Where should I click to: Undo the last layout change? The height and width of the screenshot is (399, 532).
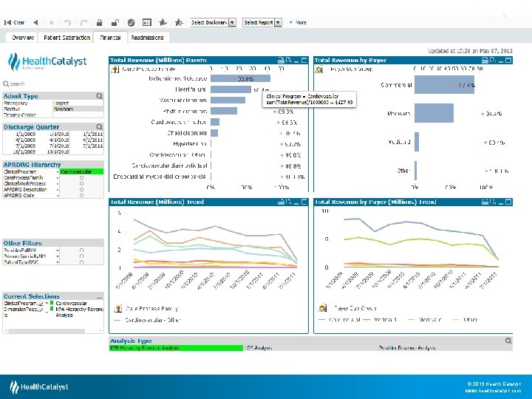tap(67, 22)
